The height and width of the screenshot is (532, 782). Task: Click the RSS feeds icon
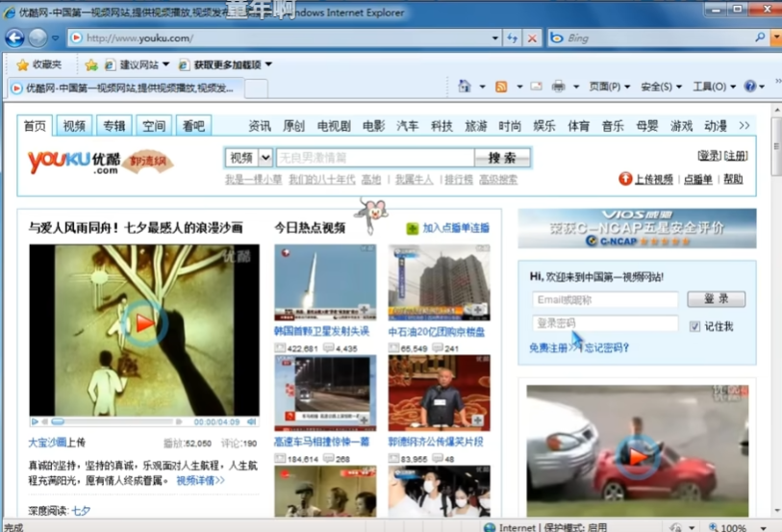[x=501, y=87]
